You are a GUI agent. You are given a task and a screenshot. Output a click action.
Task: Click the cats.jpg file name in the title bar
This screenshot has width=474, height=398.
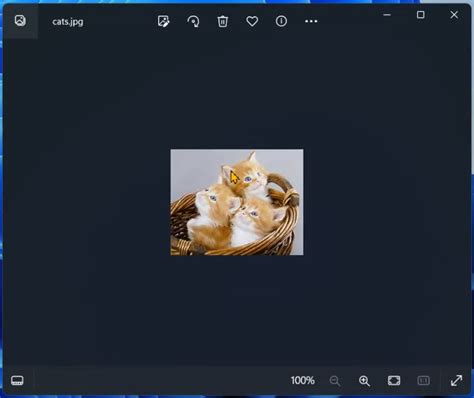(x=68, y=22)
